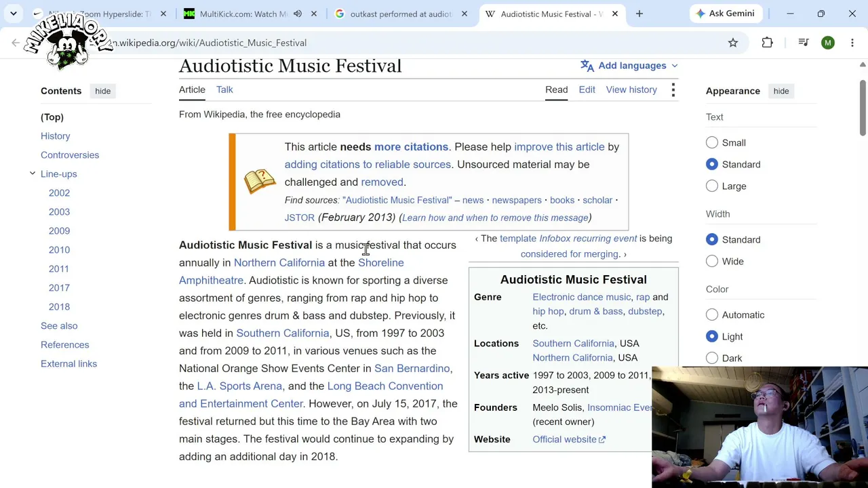Viewport: 868px width, 488px height.
Task: Go to See also section
Action: point(59,326)
